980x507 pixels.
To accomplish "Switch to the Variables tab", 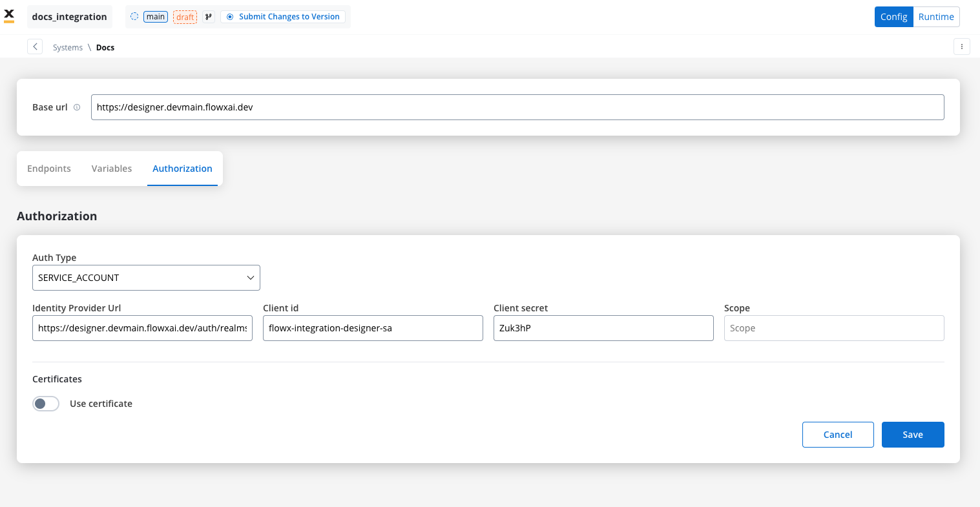I will [112, 169].
